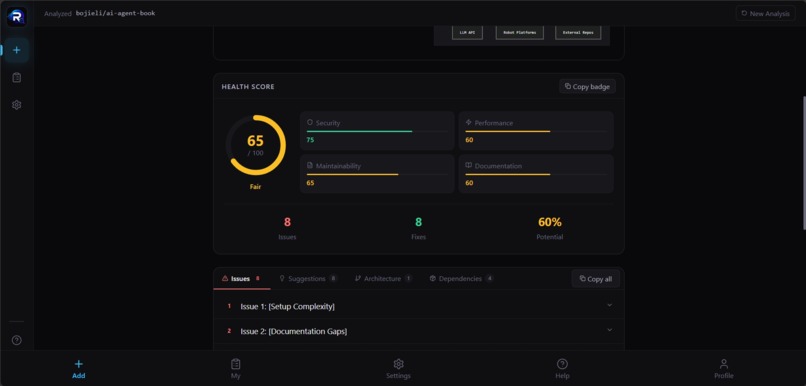Click the Profile person icon in bottom bar
806x386 pixels.
[x=724, y=364]
